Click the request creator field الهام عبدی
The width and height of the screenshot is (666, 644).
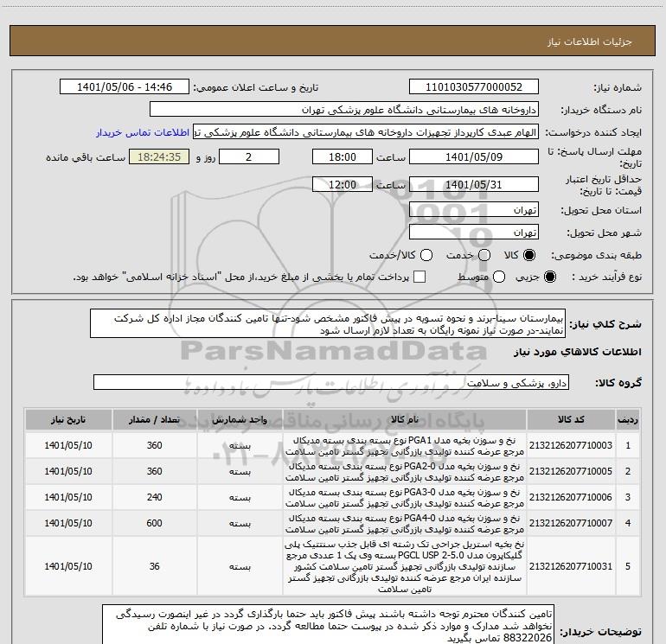(366, 132)
